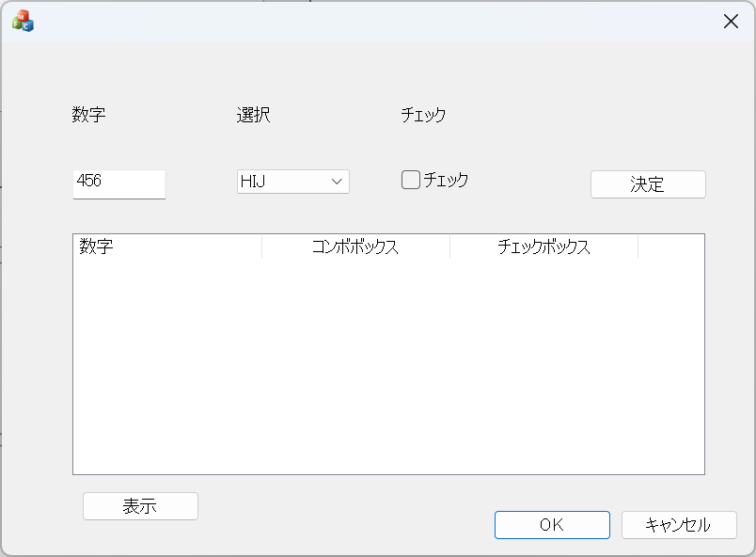756x557 pixels.
Task: Toggle the チェック checkbox
Action: click(411, 180)
